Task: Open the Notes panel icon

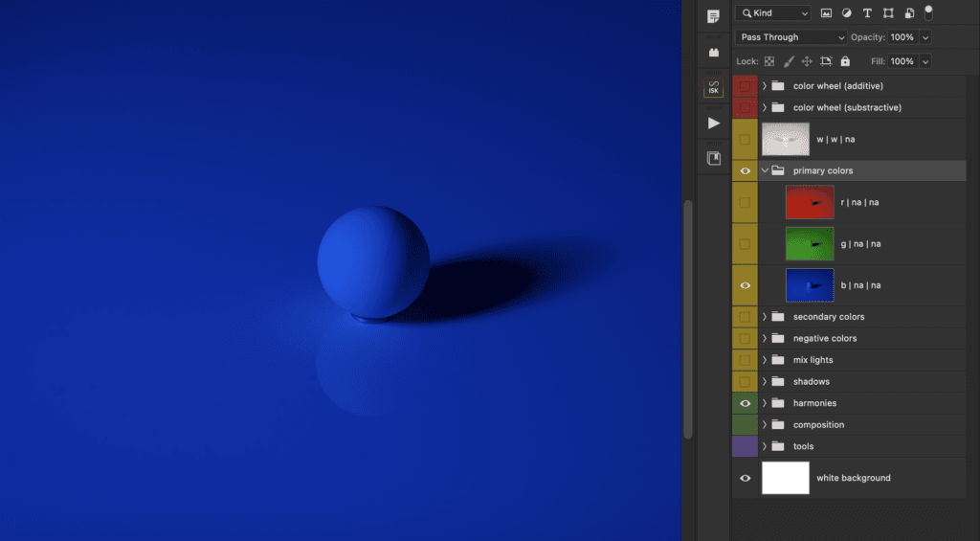Action: pyautogui.click(x=713, y=17)
